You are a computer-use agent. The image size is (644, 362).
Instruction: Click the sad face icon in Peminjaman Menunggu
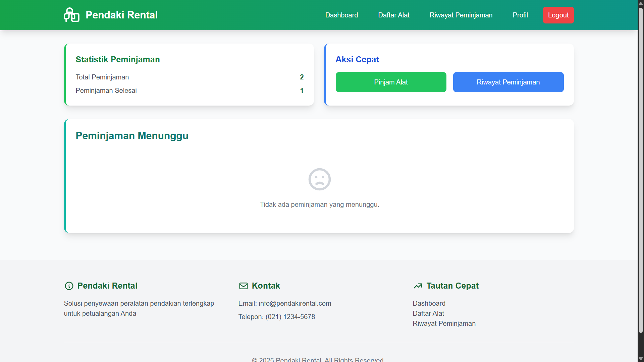pos(319,179)
